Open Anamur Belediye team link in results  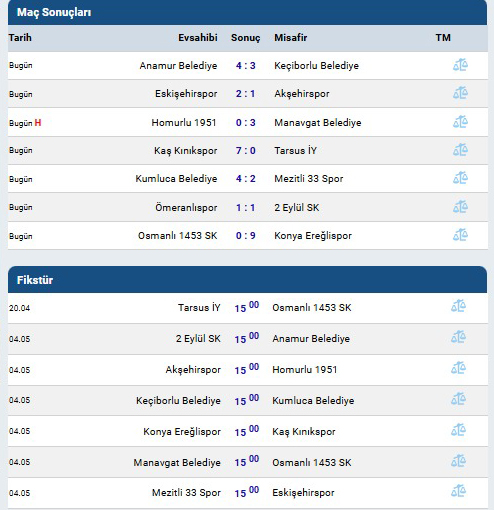(178, 66)
